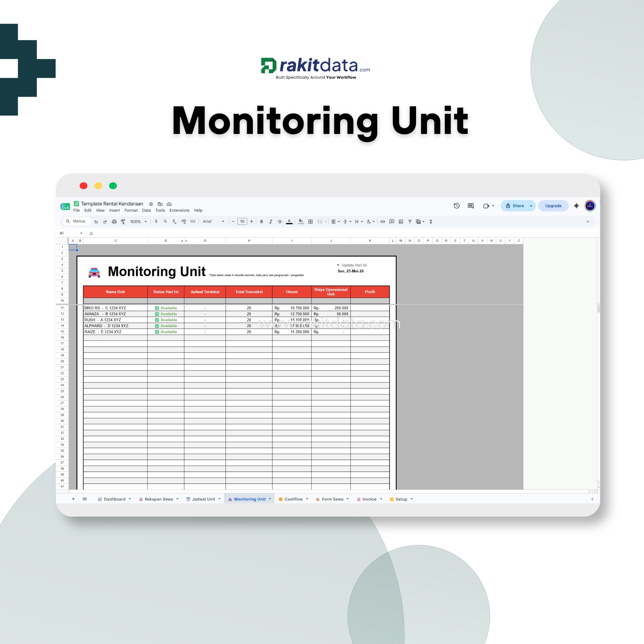The image size is (644, 644).
Task: Open the Borders tool
Action: pyautogui.click(x=310, y=221)
